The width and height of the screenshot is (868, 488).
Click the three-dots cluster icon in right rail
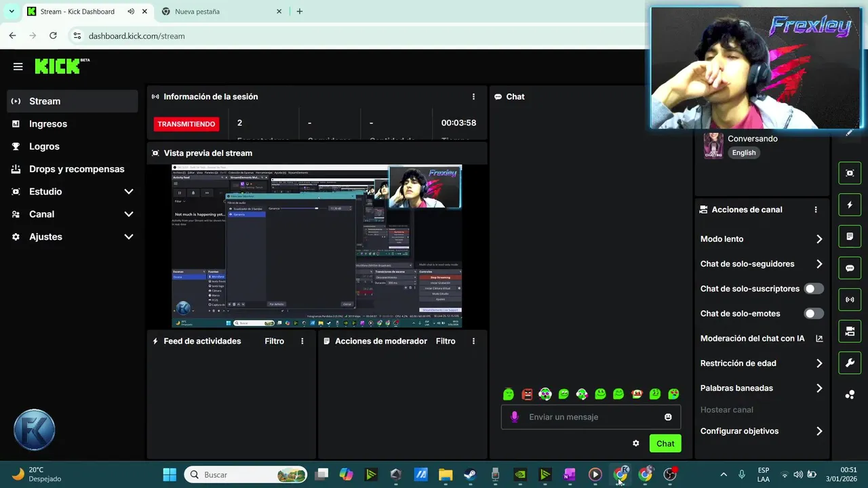coord(850,394)
